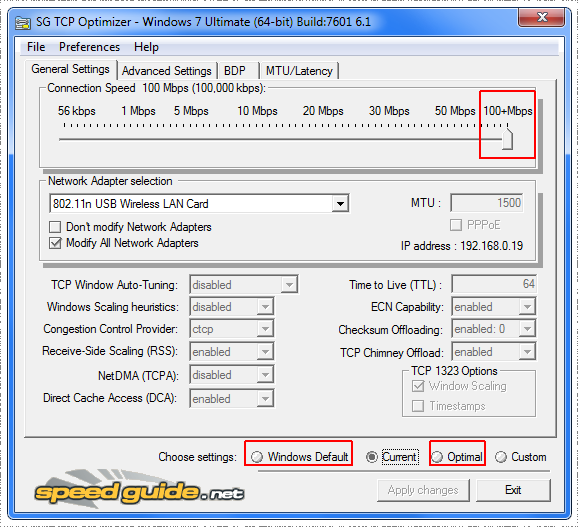The image size is (578, 527).
Task: Switch to the Advanced Settings tab
Action: point(167,71)
